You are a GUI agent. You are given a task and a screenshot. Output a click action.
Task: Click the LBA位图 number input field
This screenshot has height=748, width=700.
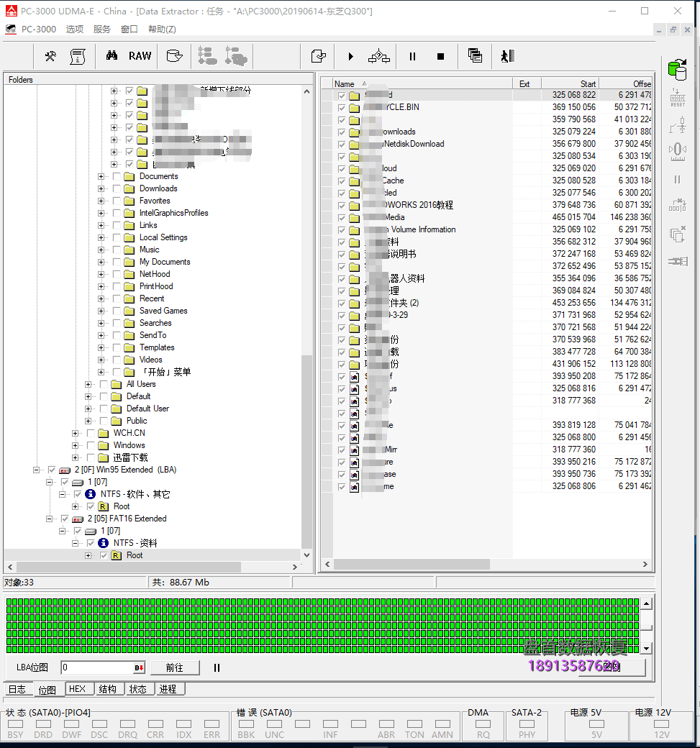98,668
